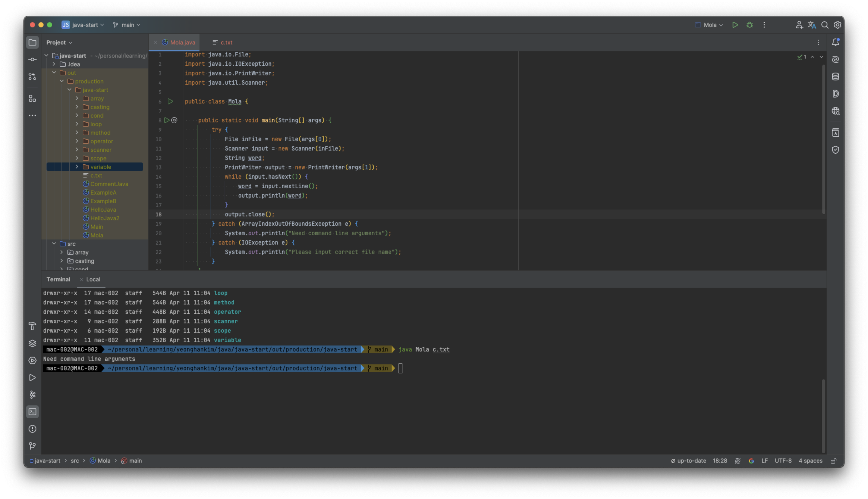Image resolution: width=868 pixels, height=499 pixels.
Task: Open the Build hammer tool window
Action: pyautogui.click(x=32, y=326)
